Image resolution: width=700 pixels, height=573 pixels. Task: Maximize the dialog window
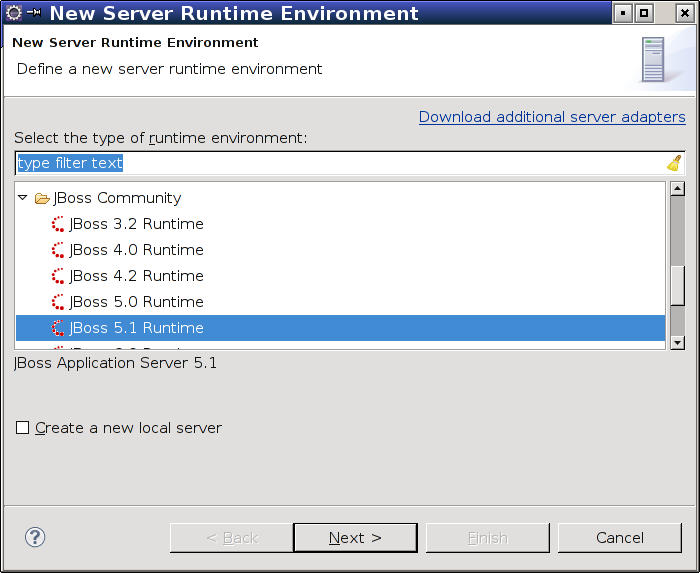pyautogui.click(x=644, y=13)
